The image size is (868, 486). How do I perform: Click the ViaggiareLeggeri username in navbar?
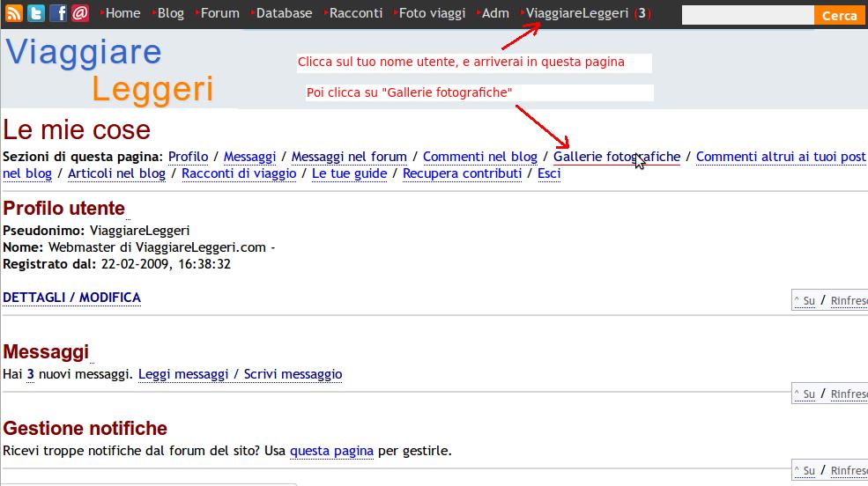tap(576, 13)
